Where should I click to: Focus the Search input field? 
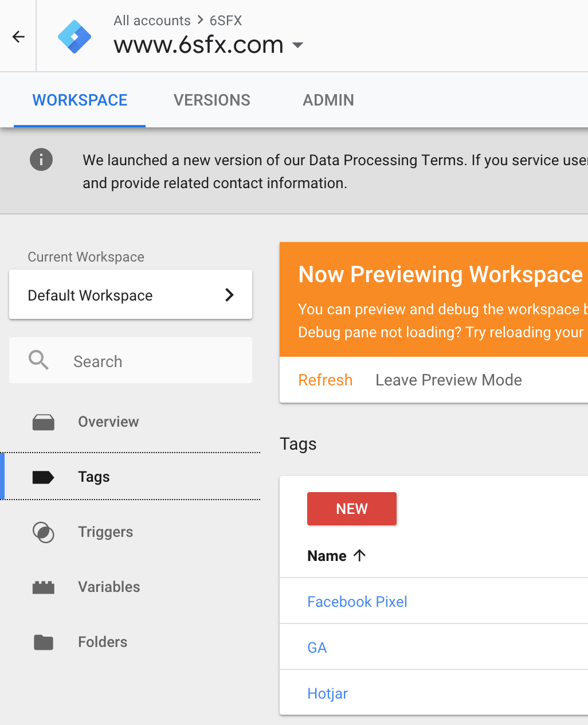[131, 360]
